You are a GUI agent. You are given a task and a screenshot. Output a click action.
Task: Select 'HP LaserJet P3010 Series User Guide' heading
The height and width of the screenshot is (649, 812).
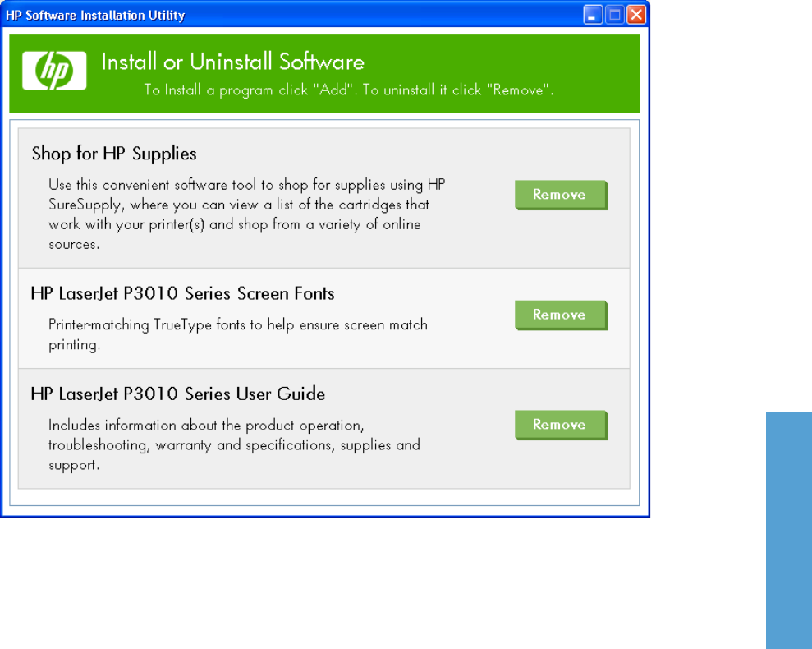point(177,394)
